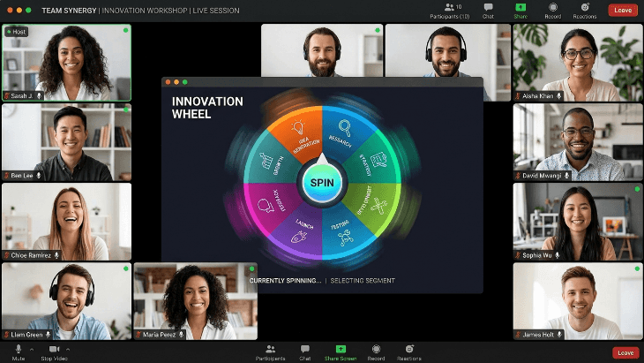Click the lightbulb icon in Idea Generation
644x363 pixels.
297,127
